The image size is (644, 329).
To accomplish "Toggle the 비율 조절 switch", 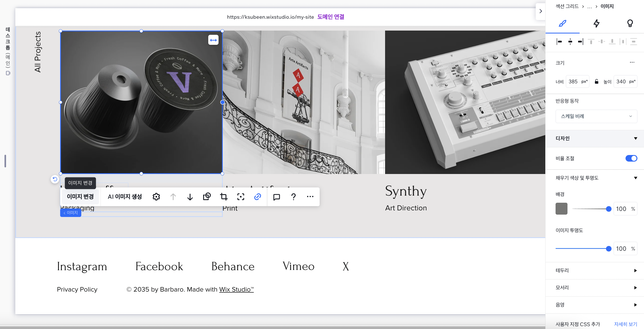I will tap(631, 158).
